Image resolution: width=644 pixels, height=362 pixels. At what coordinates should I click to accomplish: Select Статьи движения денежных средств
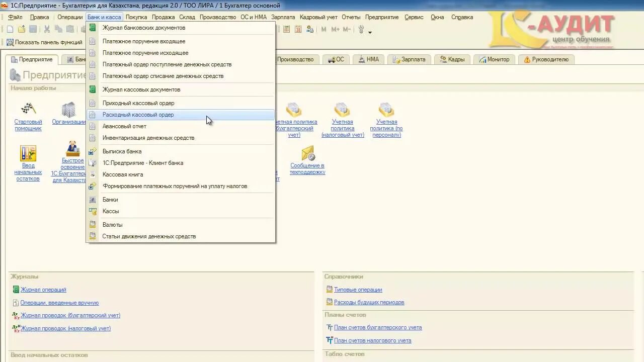click(x=181, y=236)
